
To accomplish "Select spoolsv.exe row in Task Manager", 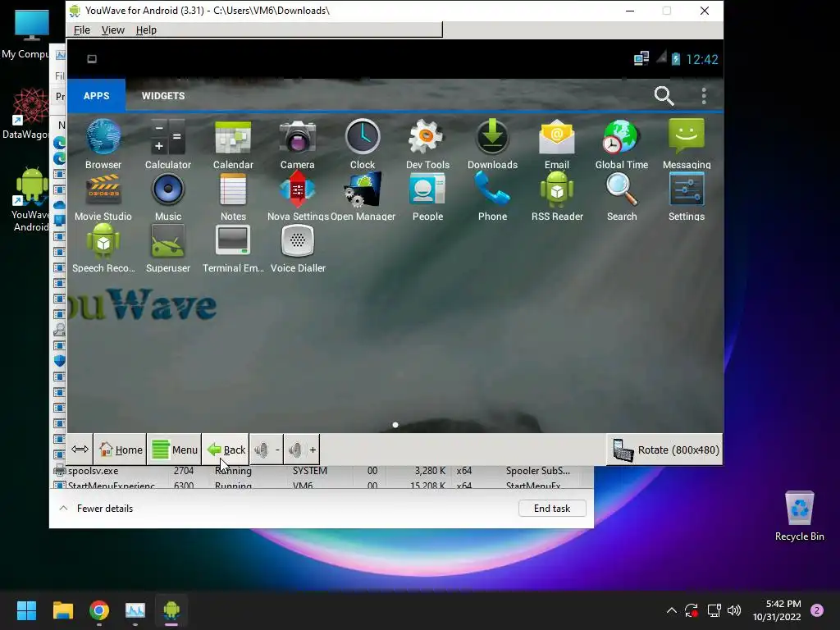I will pyautogui.click(x=323, y=471).
